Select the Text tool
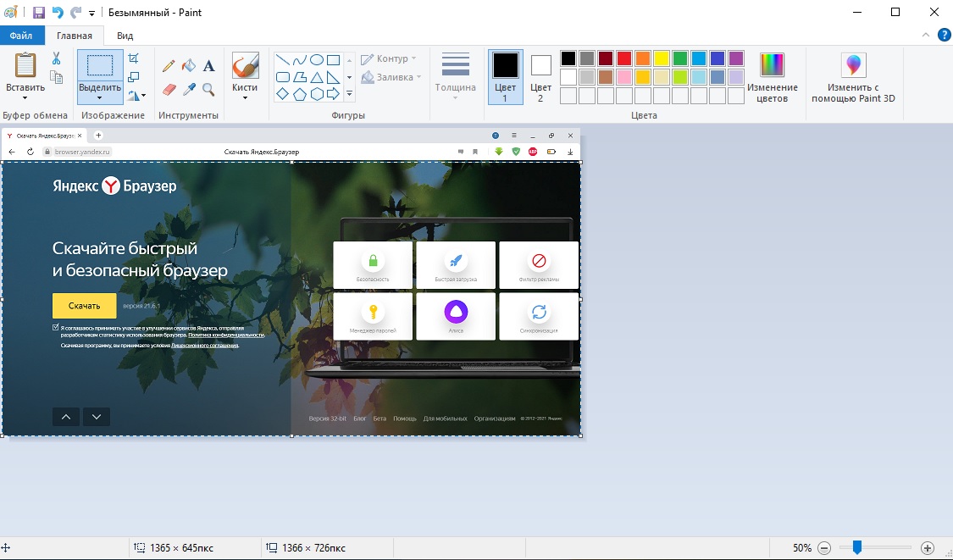953x560 pixels. pos(208,65)
